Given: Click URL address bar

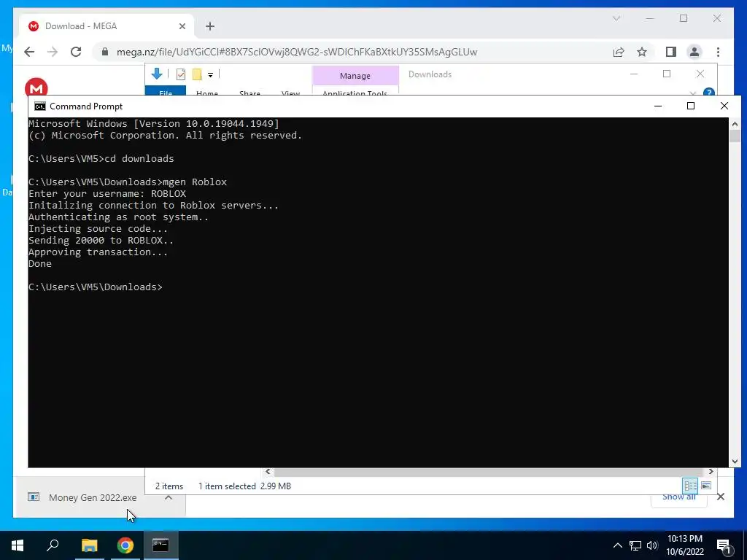Looking at the screenshot, I should pyautogui.click(x=297, y=52).
